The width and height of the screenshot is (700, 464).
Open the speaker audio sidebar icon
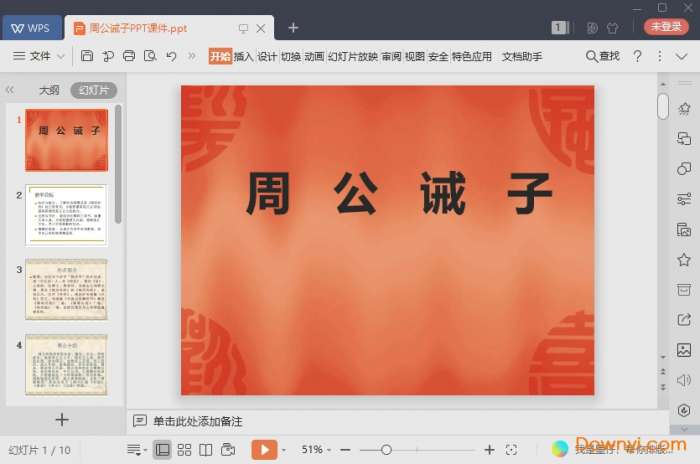(684, 380)
